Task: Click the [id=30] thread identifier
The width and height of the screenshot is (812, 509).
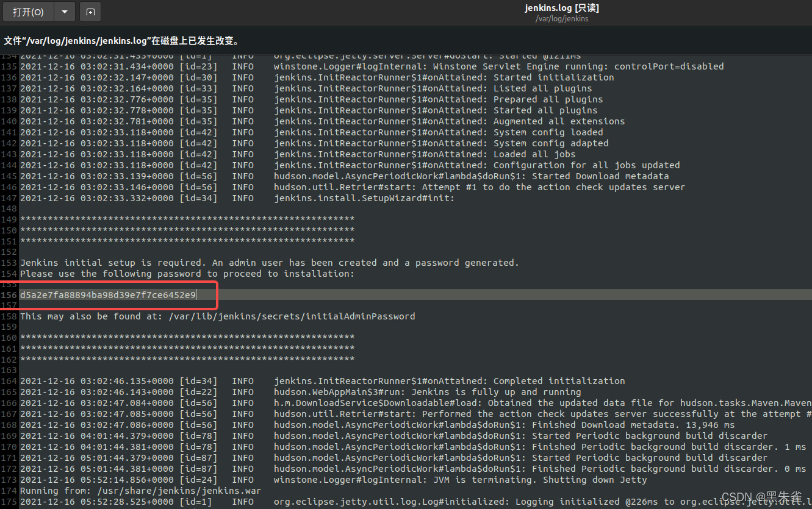Action: click(x=198, y=77)
